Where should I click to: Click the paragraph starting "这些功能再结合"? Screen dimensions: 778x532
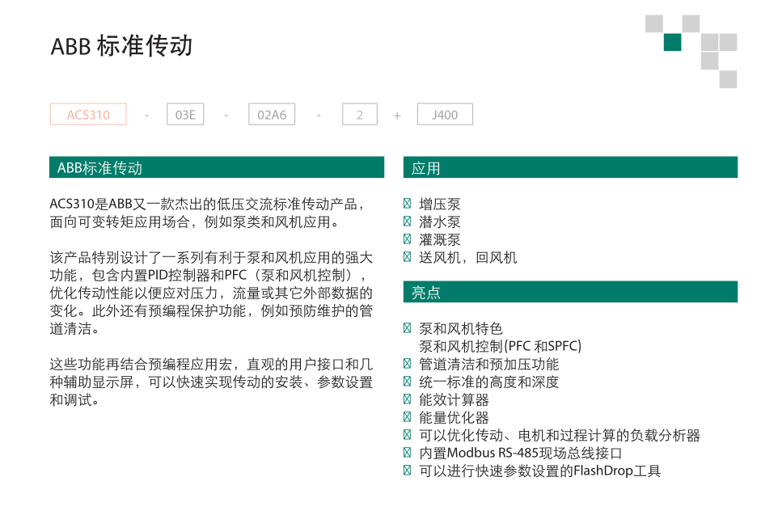211,382
